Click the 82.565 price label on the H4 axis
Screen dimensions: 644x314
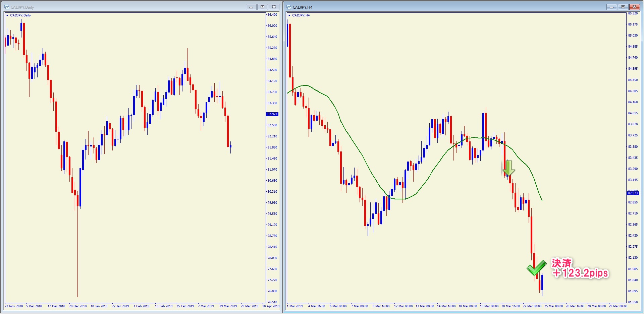point(633,225)
